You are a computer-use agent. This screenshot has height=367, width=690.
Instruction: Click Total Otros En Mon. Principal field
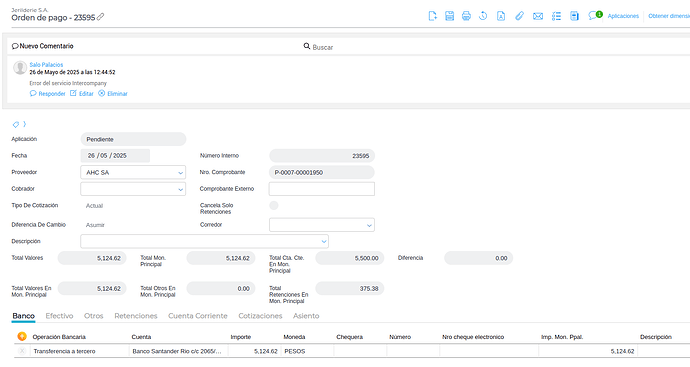220,289
